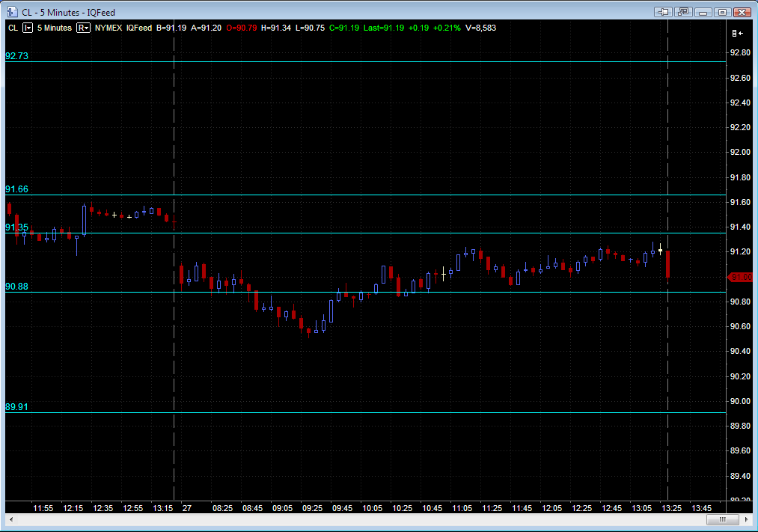This screenshot has height=532, width=758.
Task: Click the 90.00 price scale label
Action: (741, 401)
